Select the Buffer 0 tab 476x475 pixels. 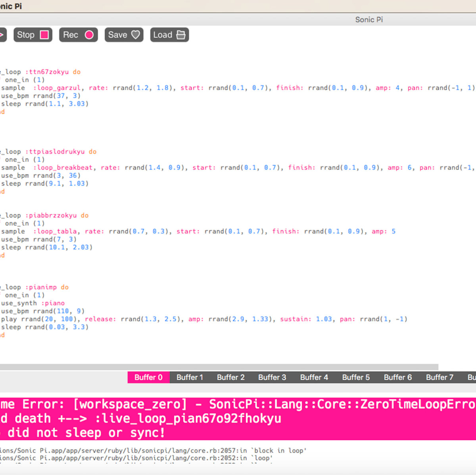(x=148, y=377)
